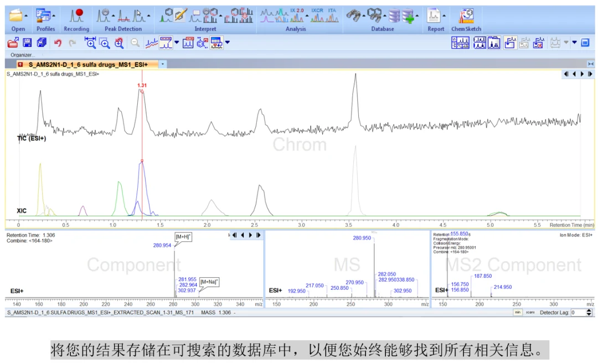Switch detector lag units to min
The image size is (598, 364).
click(518, 313)
